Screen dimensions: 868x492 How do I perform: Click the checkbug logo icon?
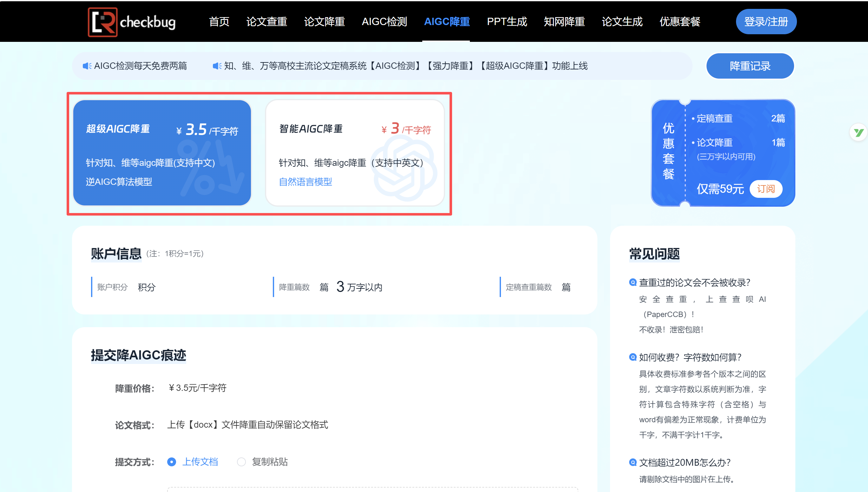[x=102, y=22]
